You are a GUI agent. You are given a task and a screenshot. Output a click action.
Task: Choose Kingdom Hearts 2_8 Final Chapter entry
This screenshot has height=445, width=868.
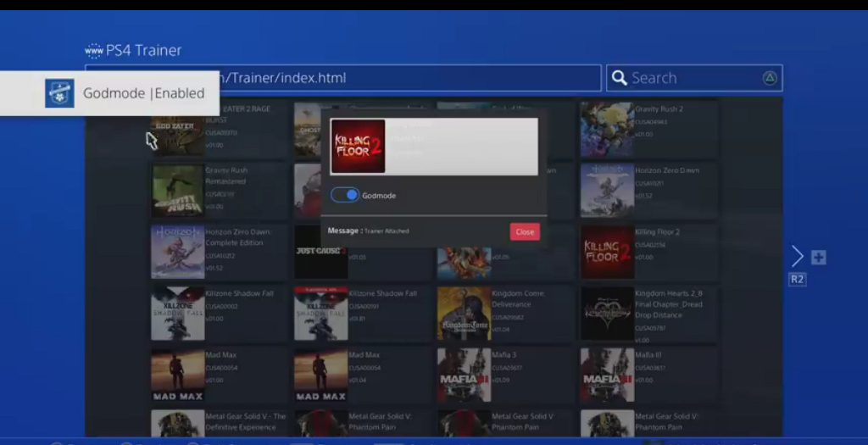(x=607, y=313)
